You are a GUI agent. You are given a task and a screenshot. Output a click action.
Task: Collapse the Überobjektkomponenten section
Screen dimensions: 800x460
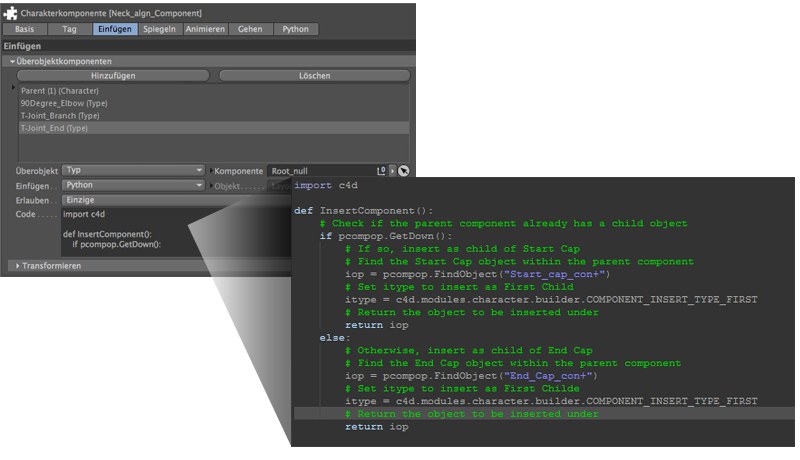12,61
